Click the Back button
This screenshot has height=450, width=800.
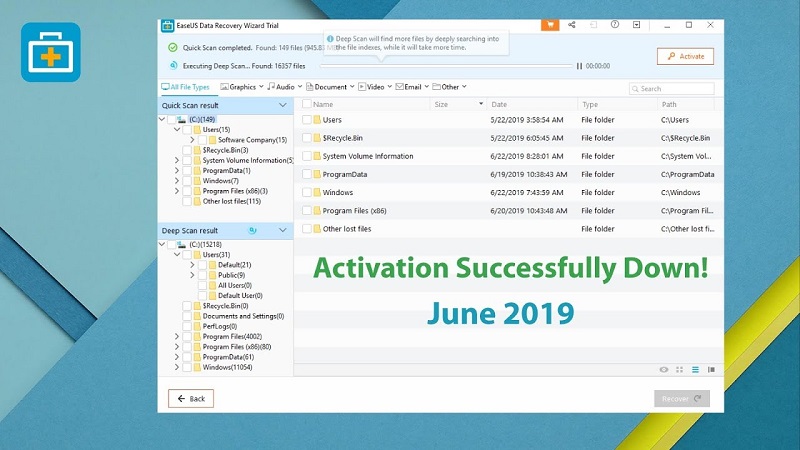(191, 398)
